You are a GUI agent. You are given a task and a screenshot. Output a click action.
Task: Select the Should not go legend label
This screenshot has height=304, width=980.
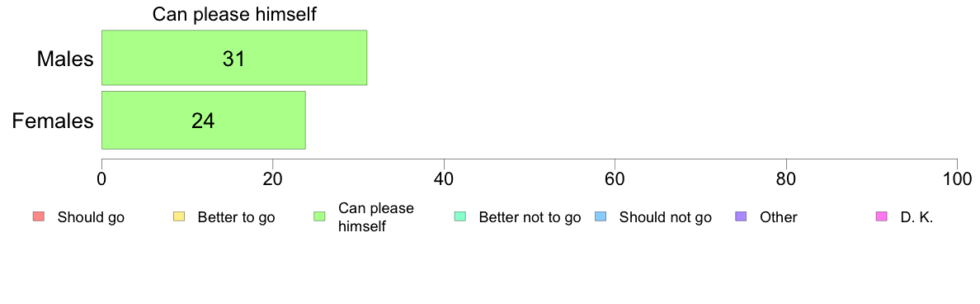(x=665, y=218)
